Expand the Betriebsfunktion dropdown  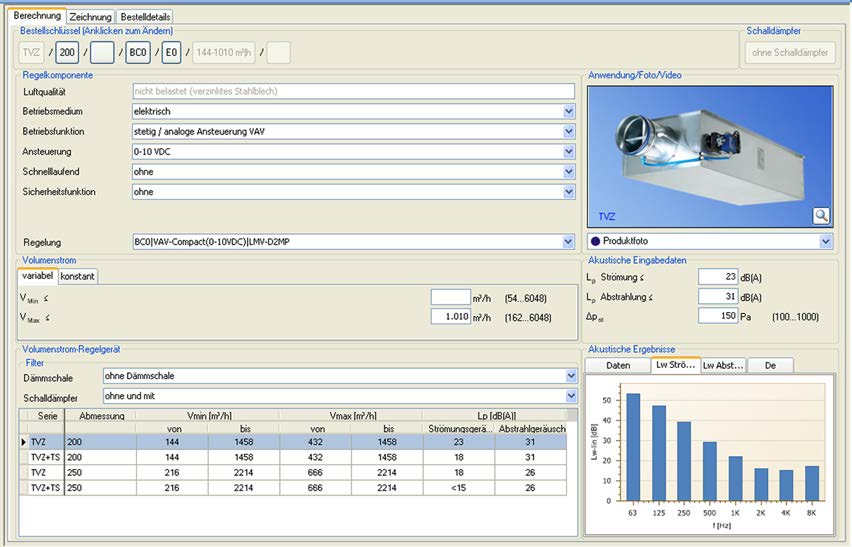click(568, 131)
